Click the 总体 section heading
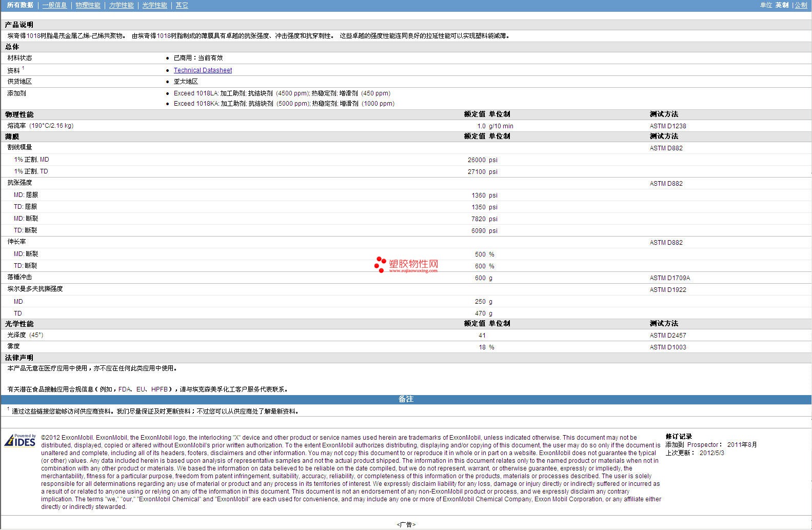Viewport: 812px width, 530px height. click(x=12, y=47)
